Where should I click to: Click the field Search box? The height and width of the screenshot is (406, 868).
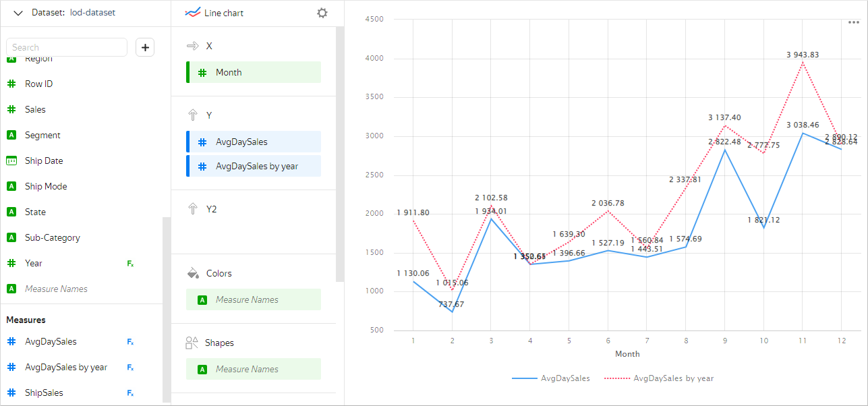click(67, 47)
